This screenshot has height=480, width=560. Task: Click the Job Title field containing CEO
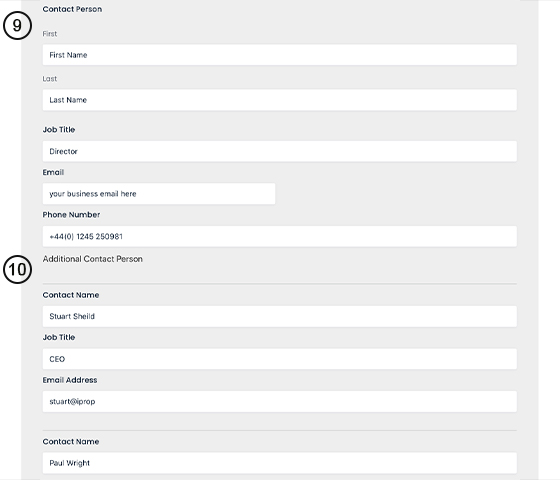280,359
